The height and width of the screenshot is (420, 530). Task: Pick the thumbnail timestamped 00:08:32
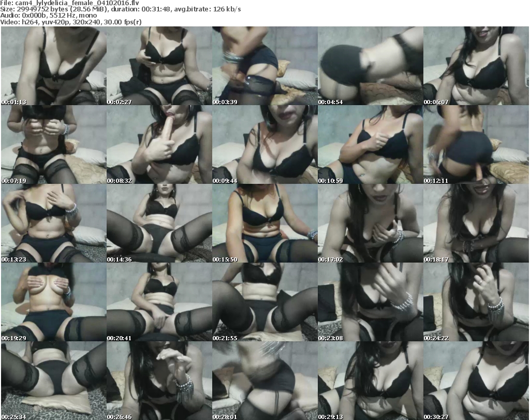[159, 144]
